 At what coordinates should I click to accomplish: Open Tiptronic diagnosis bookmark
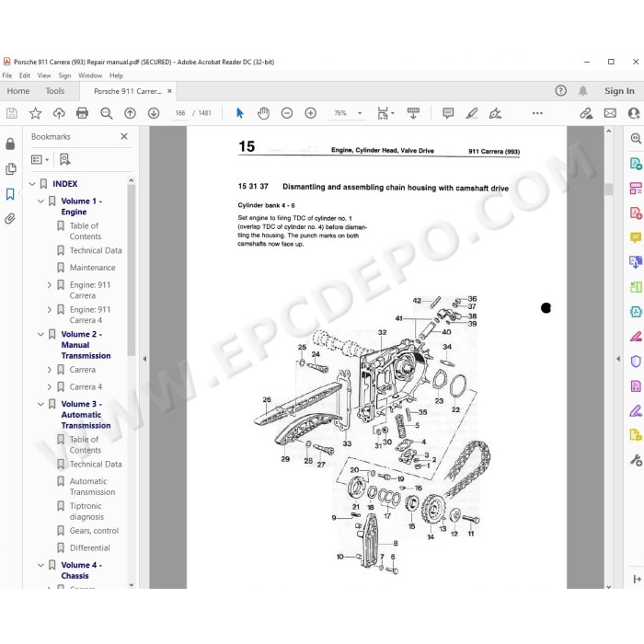pos(86,512)
